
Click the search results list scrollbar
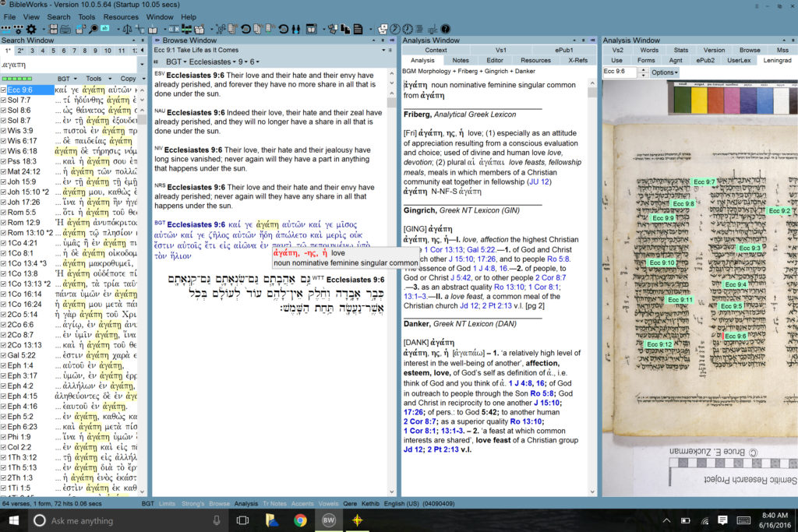(142, 290)
